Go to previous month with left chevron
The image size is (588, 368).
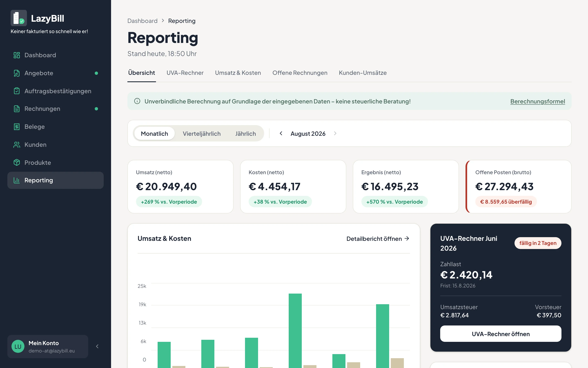point(281,133)
